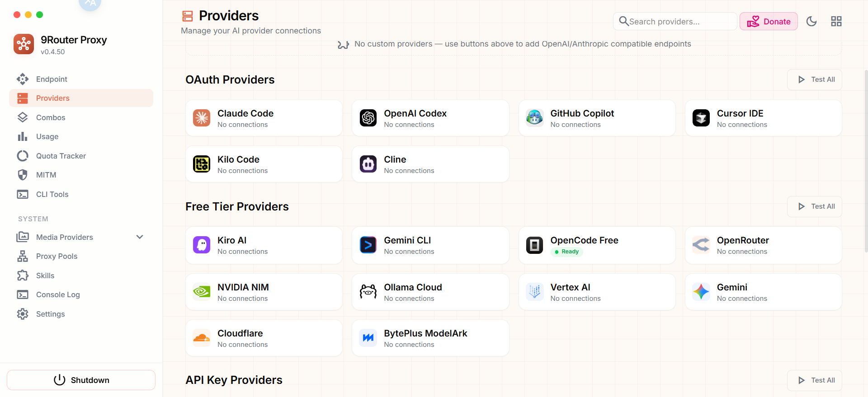This screenshot has width=868, height=397.
Task: Click the Settings gear icon
Action: 23,314
